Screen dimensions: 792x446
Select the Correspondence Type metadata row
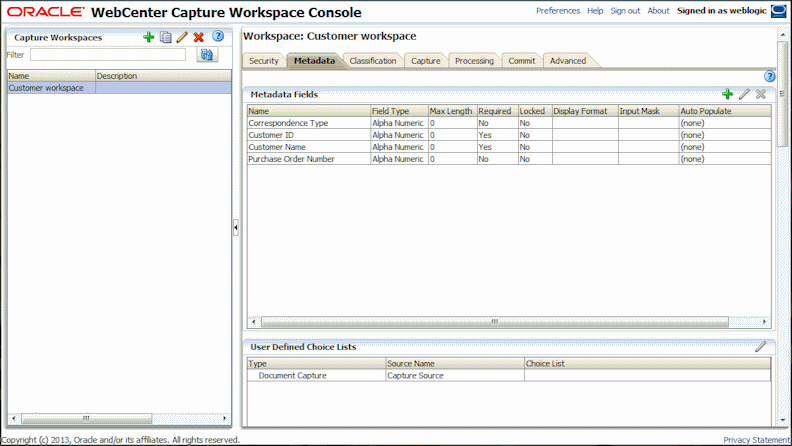(x=509, y=123)
